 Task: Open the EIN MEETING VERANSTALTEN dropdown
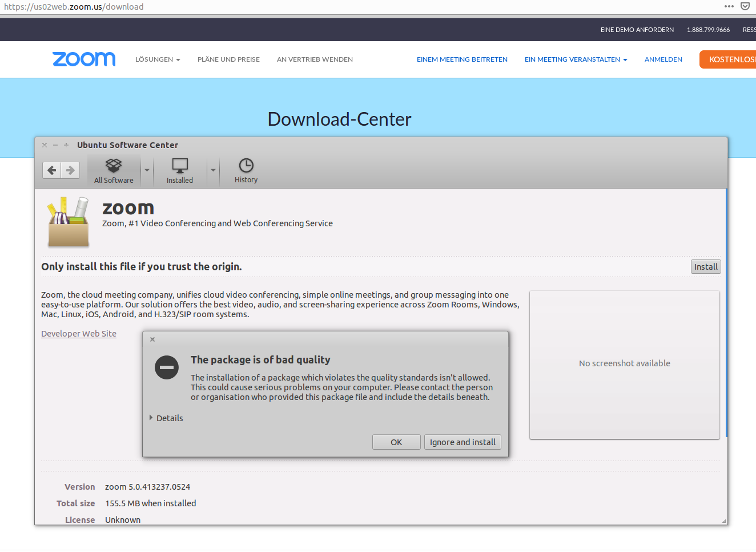(575, 59)
